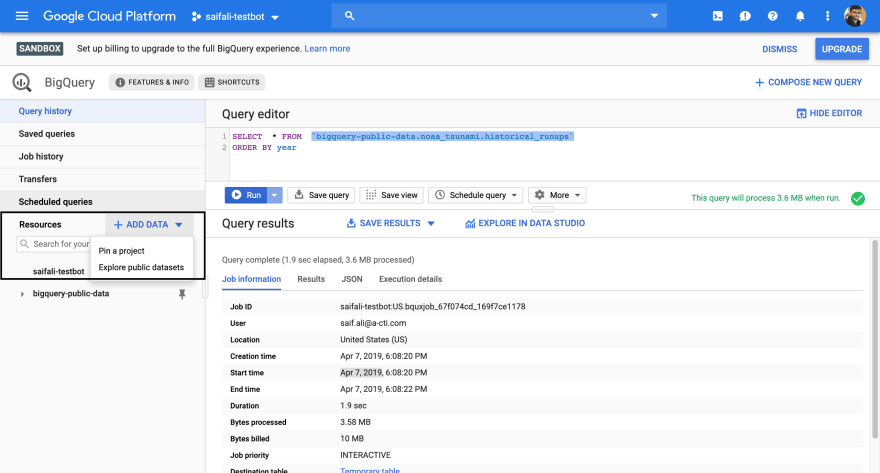
Task: Open the hamburger navigation menu
Action: [22, 16]
